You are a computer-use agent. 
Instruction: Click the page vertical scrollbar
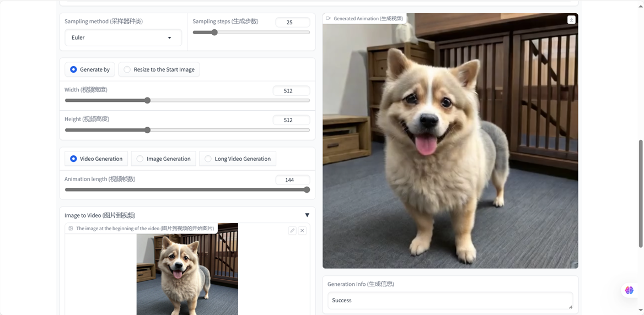pos(641,194)
